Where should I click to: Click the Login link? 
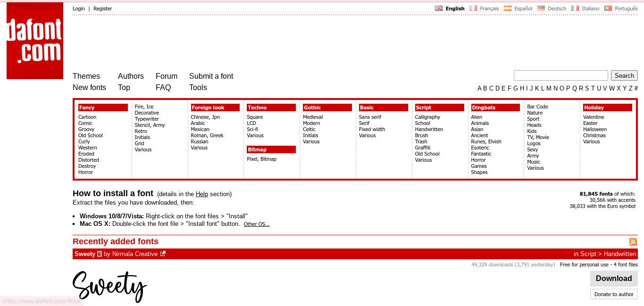coord(79,8)
